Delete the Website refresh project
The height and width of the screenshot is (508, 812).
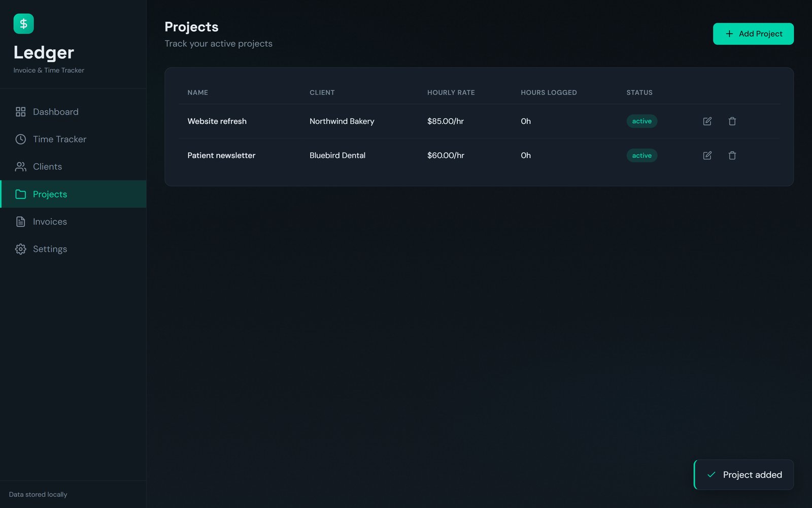coord(732,121)
